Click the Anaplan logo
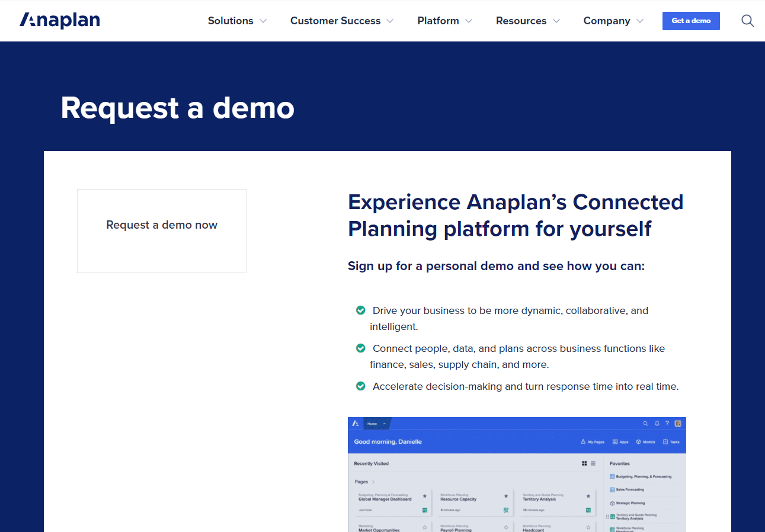The height and width of the screenshot is (532, 765). (x=60, y=21)
